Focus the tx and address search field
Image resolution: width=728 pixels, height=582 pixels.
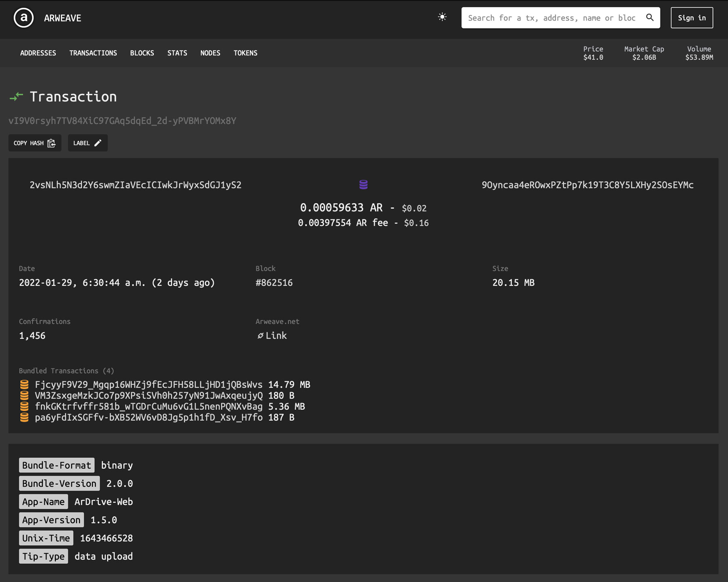551,18
